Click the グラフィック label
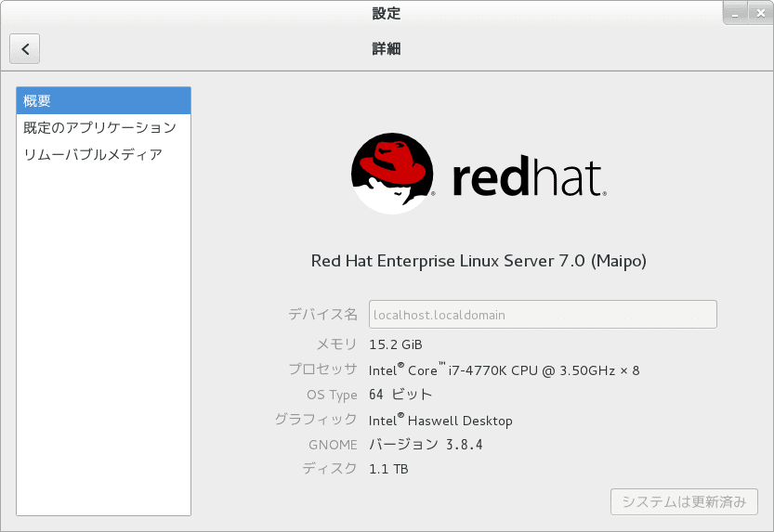The image size is (774, 532). (316, 419)
